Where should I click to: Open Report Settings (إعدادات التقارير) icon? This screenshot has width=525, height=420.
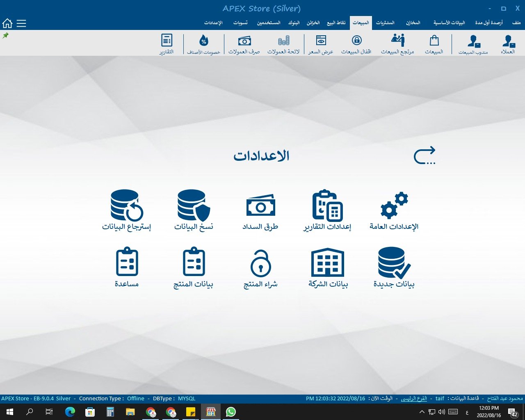[x=327, y=206]
